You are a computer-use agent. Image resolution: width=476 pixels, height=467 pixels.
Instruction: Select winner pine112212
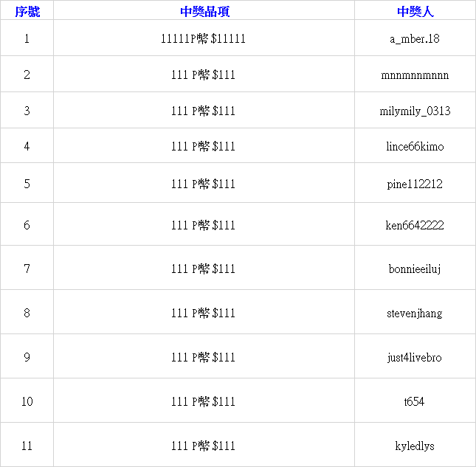click(x=415, y=184)
